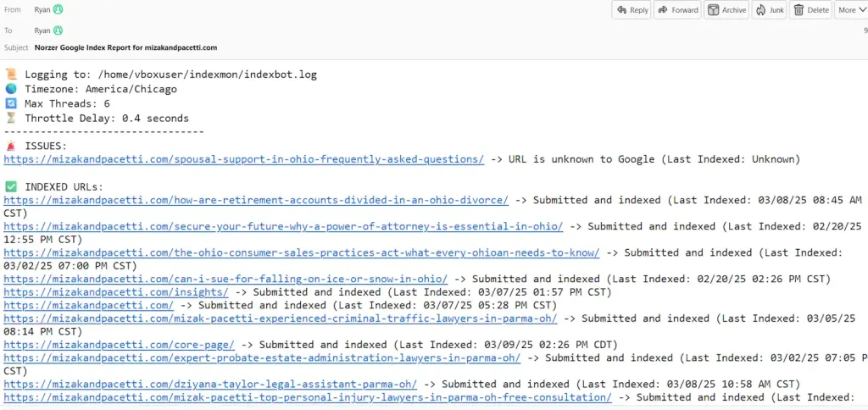The image size is (868, 410).
Task: Open the mizakandpacetti.com/insights/ link
Action: (115, 291)
